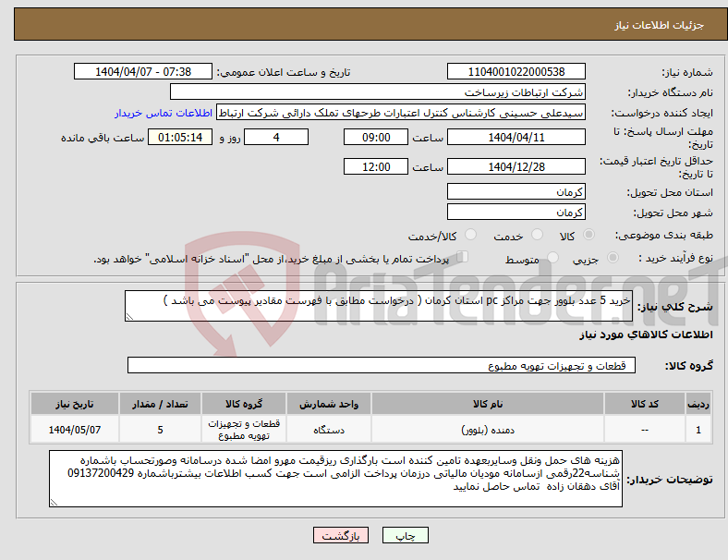Click the چاپ (print) button

pos(405,535)
